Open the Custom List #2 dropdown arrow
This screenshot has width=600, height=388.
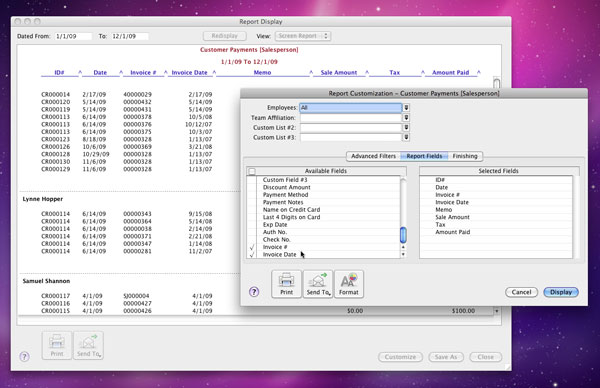(406, 127)
